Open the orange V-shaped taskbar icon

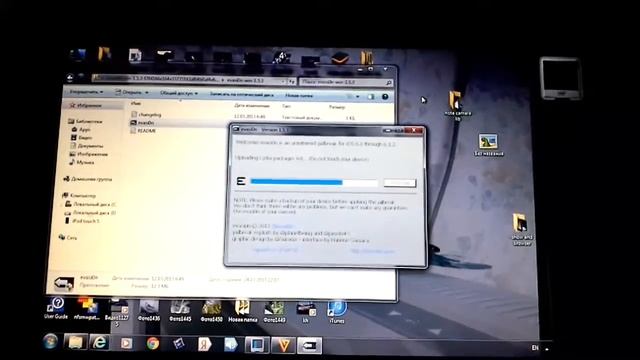[283, 345]
